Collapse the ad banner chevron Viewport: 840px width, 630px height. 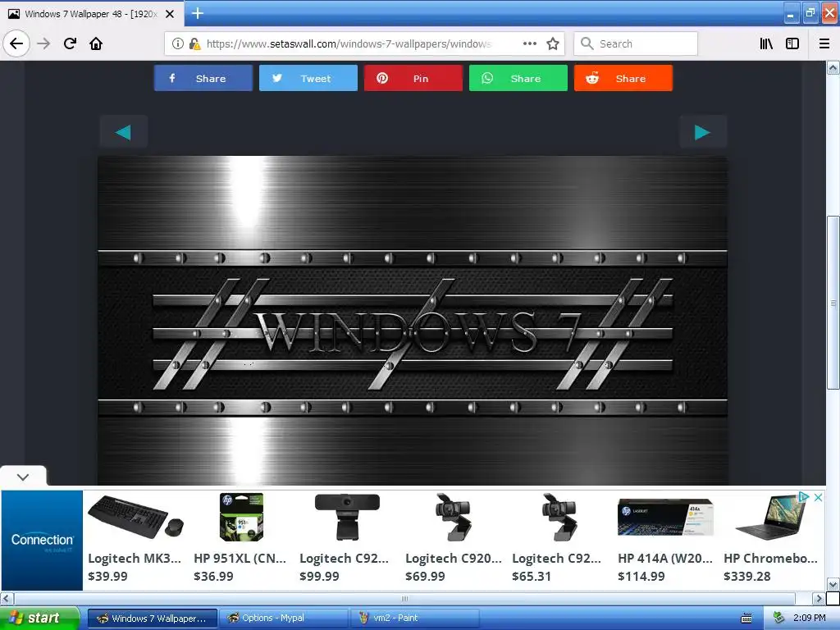[23, 477]
